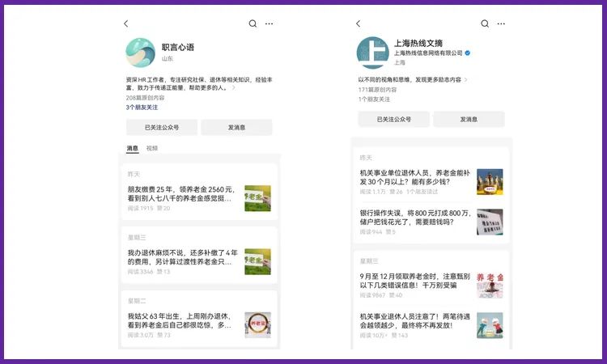
Task: Go back from 职言心语 profile page
Action: point(125,23)
